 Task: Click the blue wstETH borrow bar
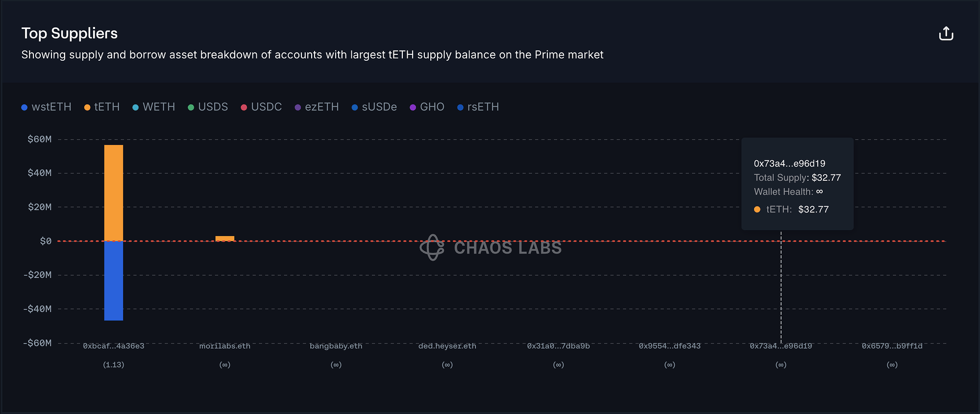(x=114, y=281)
